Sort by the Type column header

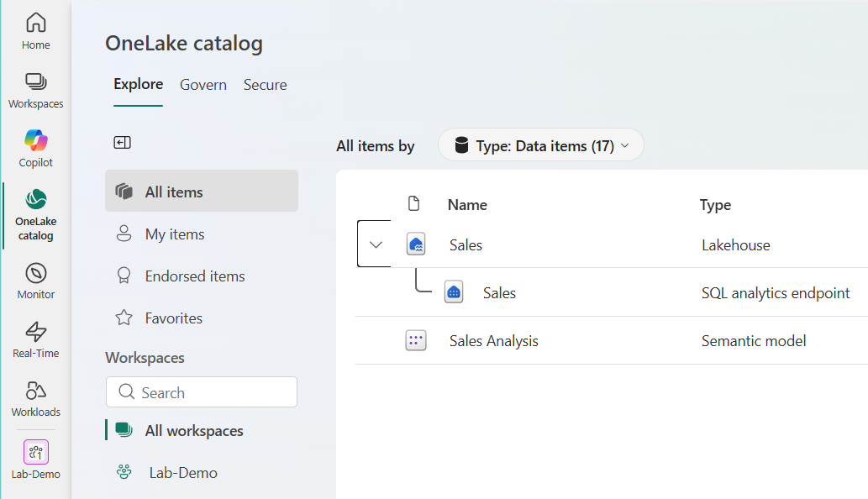(715, 205)
